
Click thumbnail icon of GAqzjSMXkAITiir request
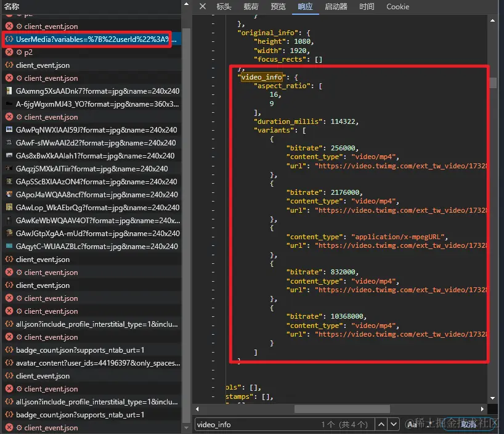coord(9,168)
